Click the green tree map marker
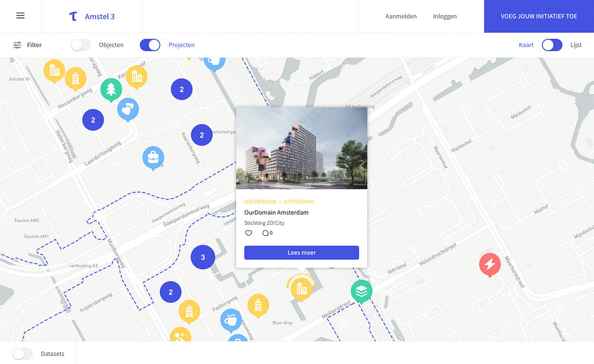Image resolution: width=594 pixels, height=364 pixels. [111, 89]
